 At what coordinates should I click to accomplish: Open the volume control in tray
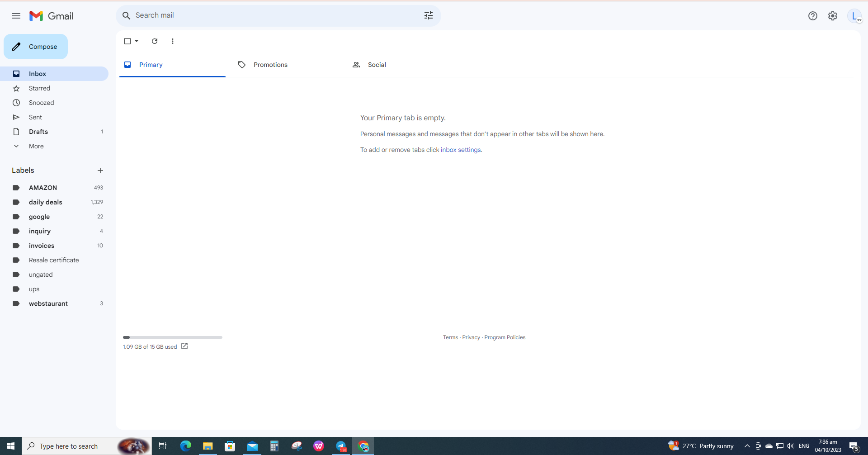(x=790, y=446)
